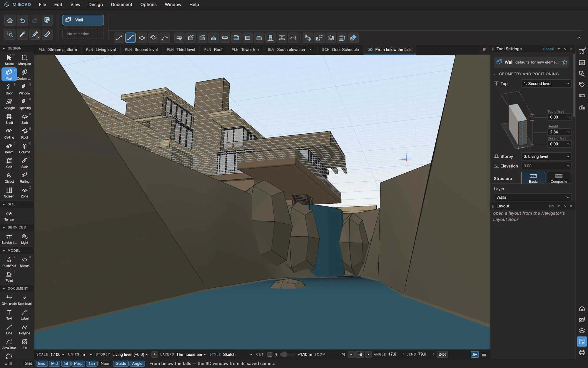Switch to the Second level tab
Image resolution: width=588 pixels, height=368 pixels.
[x=141, y=49]
